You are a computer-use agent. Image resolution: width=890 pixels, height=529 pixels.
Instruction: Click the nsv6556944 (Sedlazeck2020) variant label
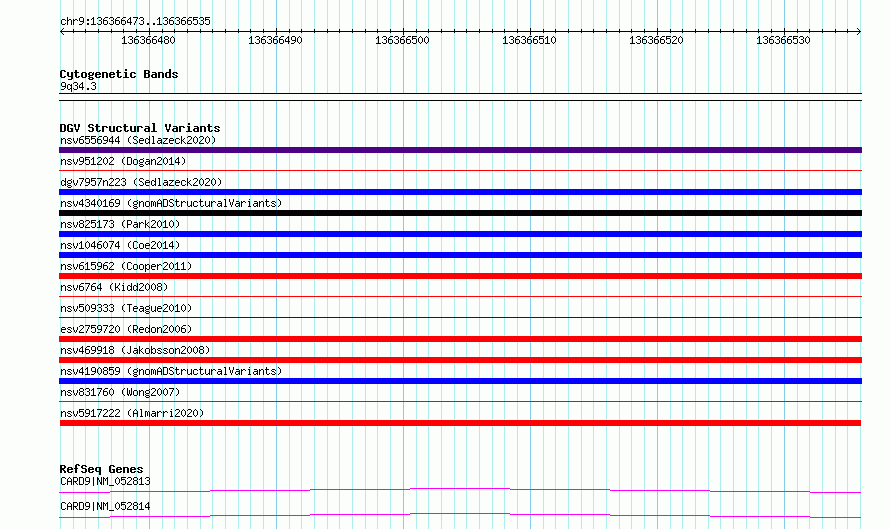click(138, 140)
